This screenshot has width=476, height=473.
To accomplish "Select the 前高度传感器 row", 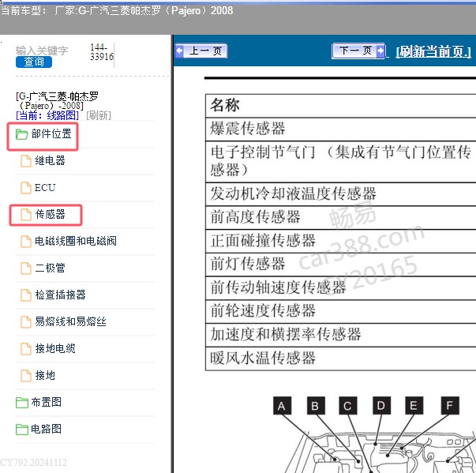I will [340, 218].
